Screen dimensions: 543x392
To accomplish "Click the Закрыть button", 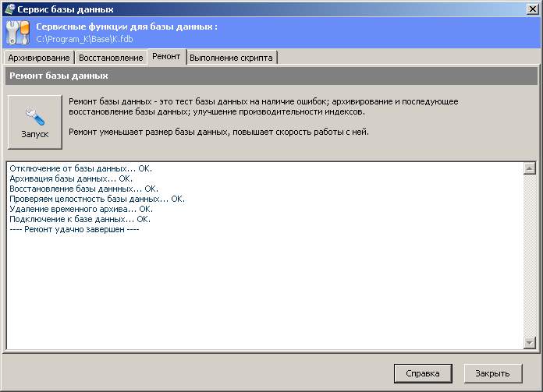I will click(492, 373).
